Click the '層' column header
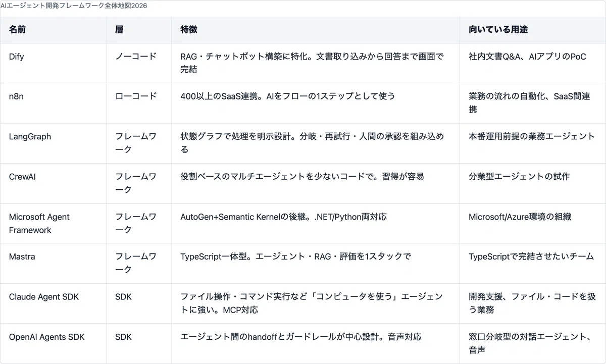 pyautogui.click(x=138, y=30)
